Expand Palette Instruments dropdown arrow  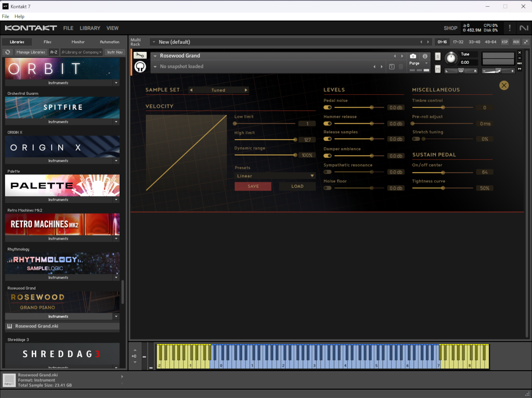[x=116, y=200]
